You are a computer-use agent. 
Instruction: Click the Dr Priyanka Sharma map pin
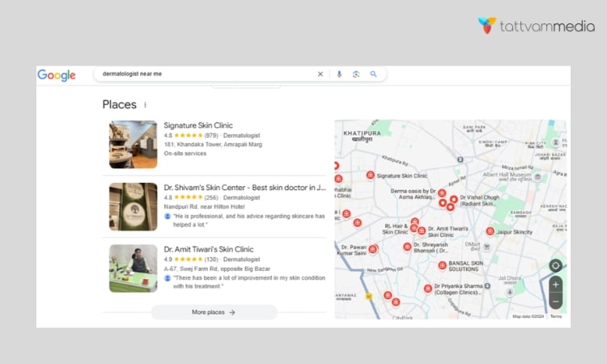pyautogui.click(x=428, y=289)
